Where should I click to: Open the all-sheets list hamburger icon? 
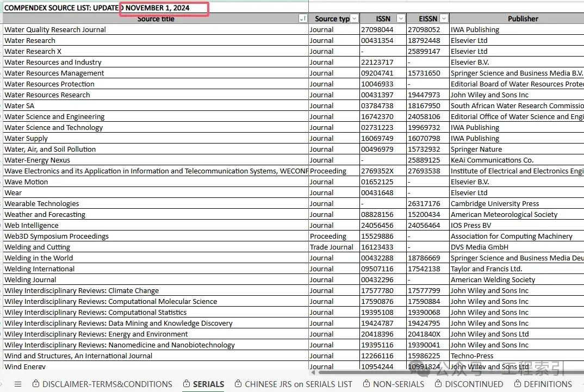pos(18,384)
